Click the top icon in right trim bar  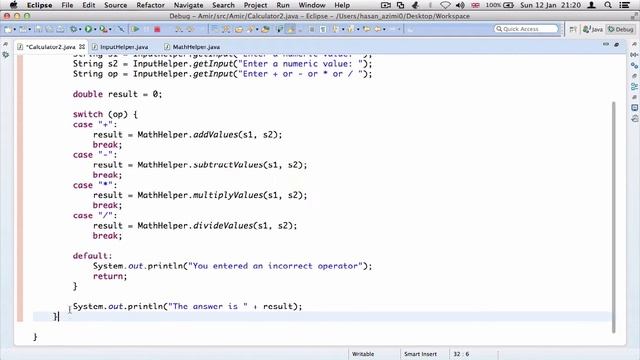[634, 44]
